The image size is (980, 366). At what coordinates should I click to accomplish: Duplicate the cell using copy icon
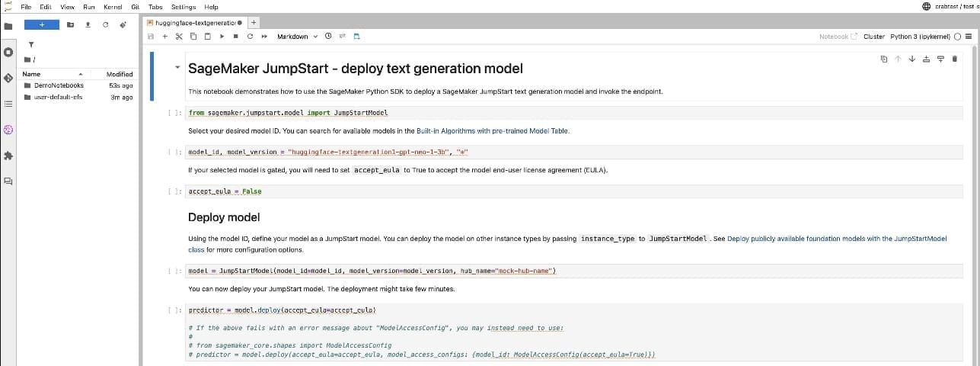[x=883, y=59]
